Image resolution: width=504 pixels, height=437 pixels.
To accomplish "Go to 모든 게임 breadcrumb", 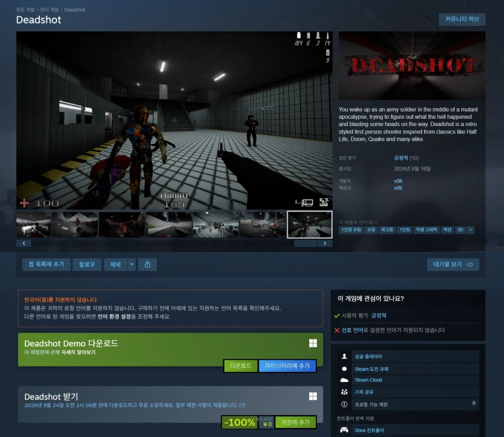I will [25, 10].
